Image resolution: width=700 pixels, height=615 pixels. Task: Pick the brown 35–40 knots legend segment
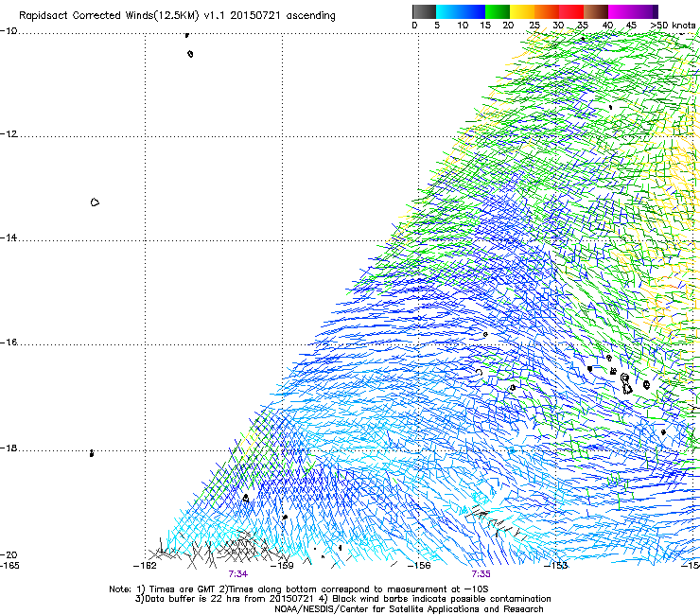[x=596, y=11]
